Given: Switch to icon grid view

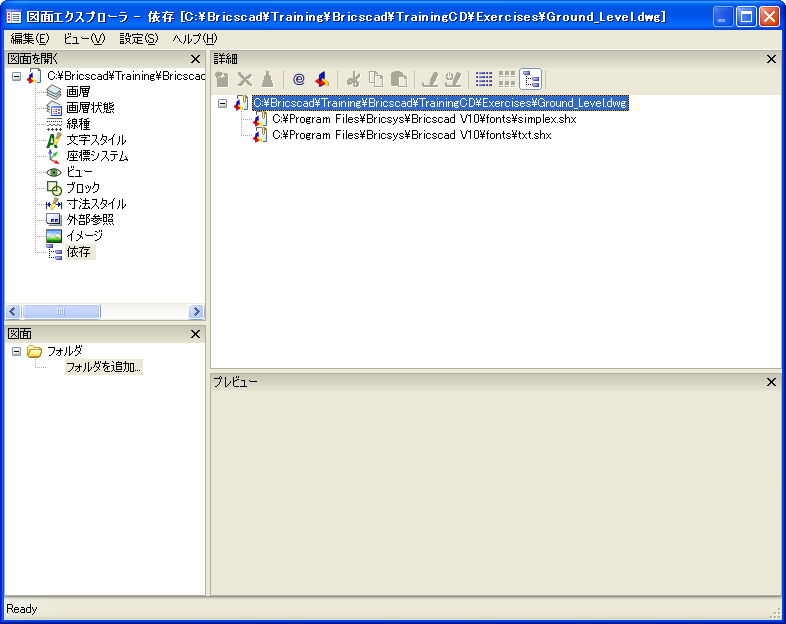Looking at the screenshot, I should click(507, 79).
